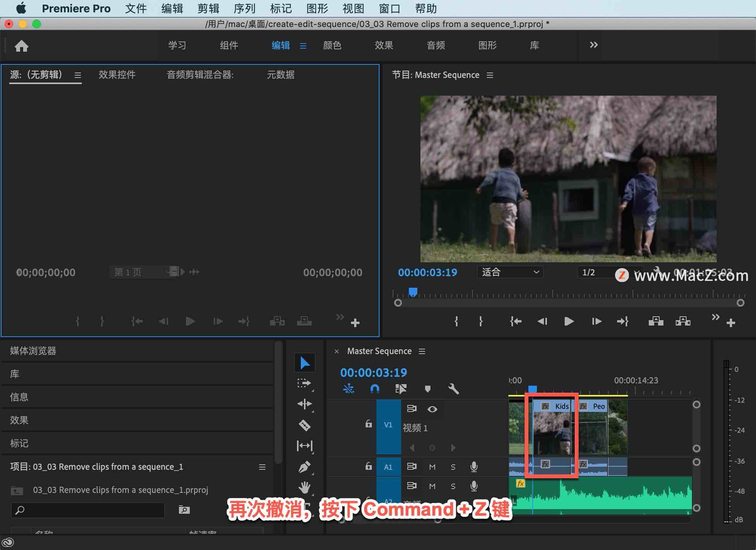Play the Program monitor
756x550 pixels.
pos(569,321)
